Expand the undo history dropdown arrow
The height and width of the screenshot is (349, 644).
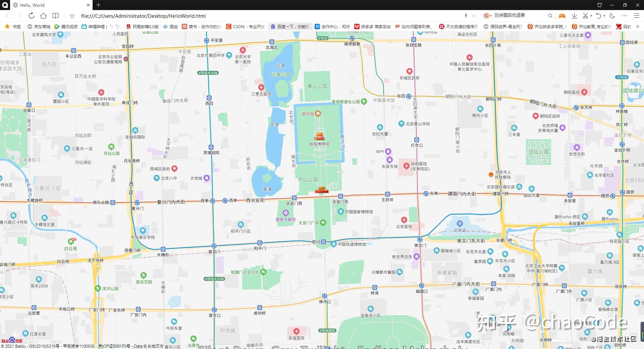point(604,16)
